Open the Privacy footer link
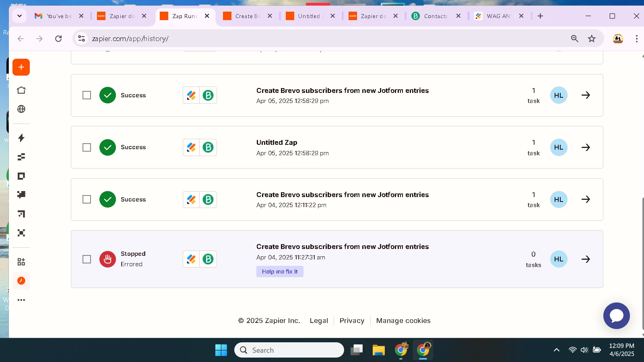This screenshot has width=644, height=362. 352,321
